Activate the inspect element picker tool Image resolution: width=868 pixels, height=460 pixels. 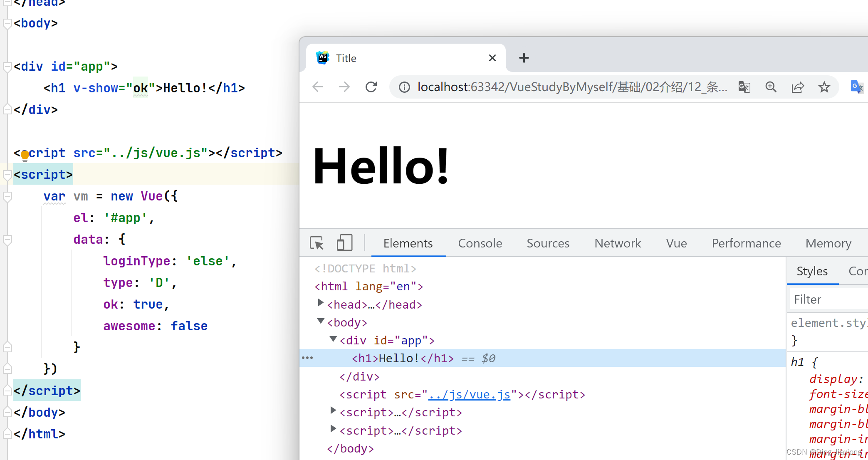point(317,243)
